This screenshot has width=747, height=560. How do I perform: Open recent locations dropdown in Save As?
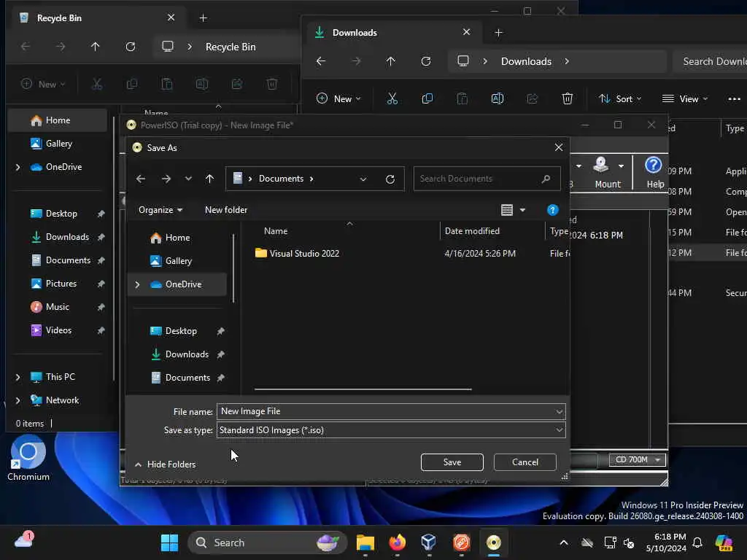(x=189, y=179)
